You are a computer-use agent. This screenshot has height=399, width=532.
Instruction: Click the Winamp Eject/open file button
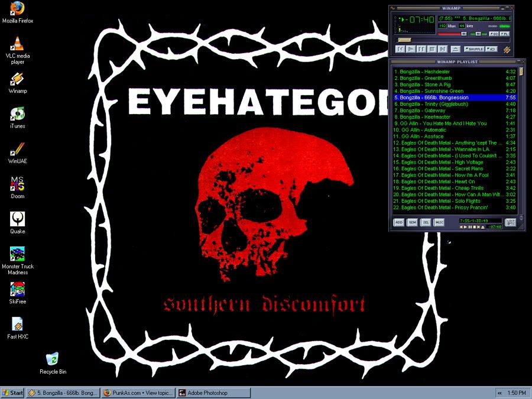coord(455,49)
